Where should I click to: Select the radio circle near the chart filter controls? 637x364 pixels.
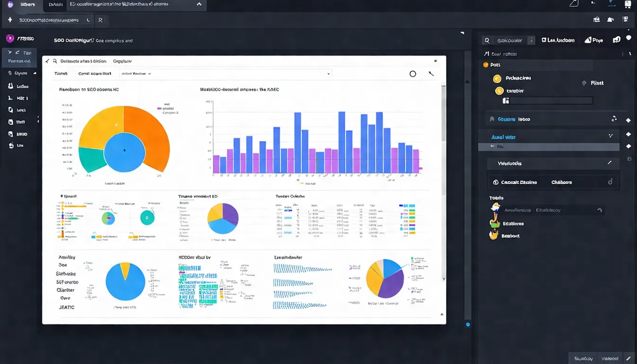pos(412,73)
